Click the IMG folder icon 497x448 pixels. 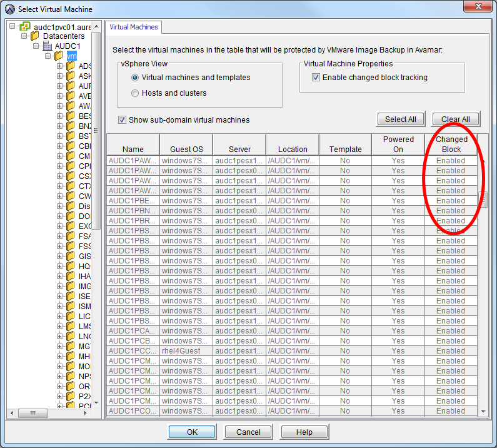coord(71,286)
